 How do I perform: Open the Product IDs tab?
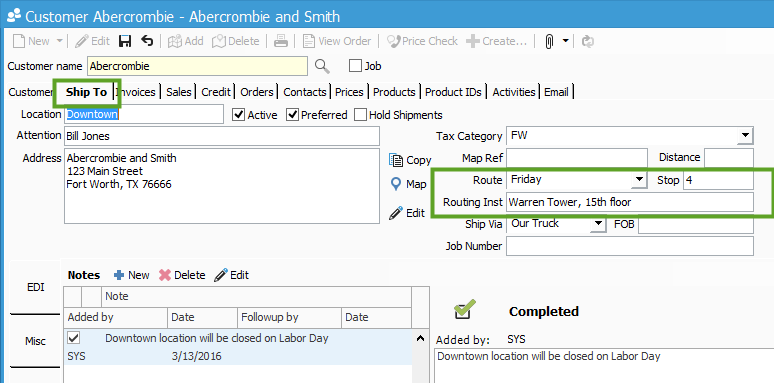point(453,92)
